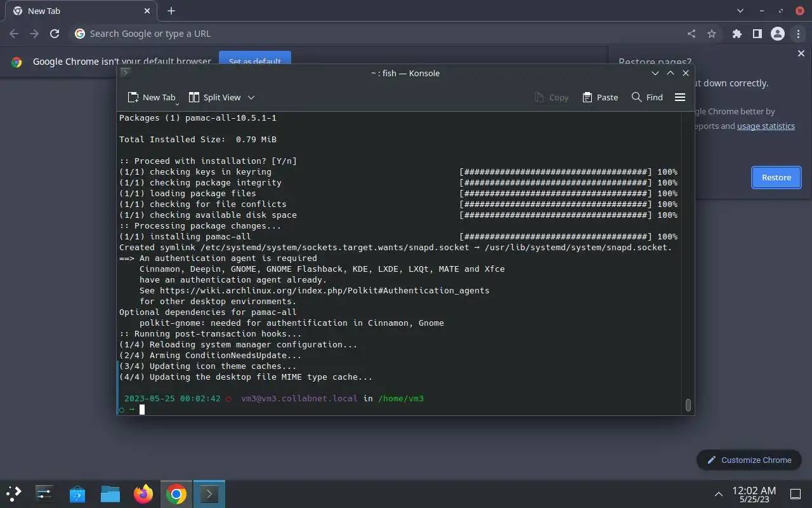Open Find in Konsole toolbar

[647, 97]
